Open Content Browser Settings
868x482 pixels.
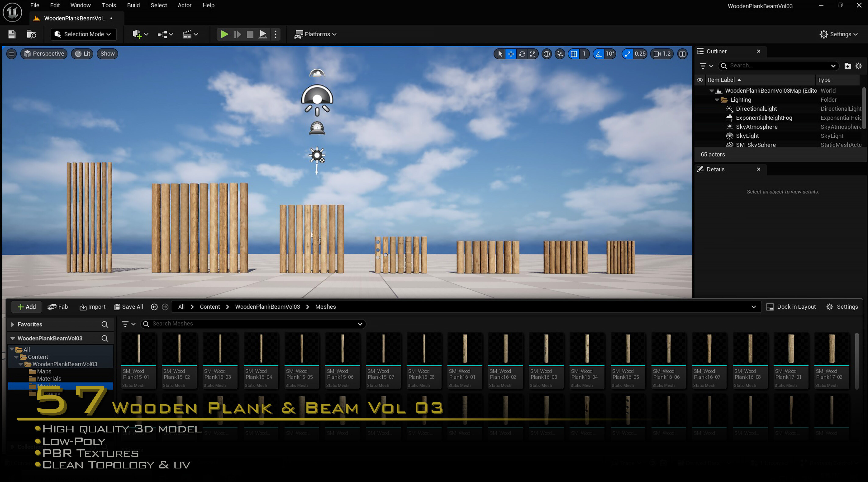[842, 307]
